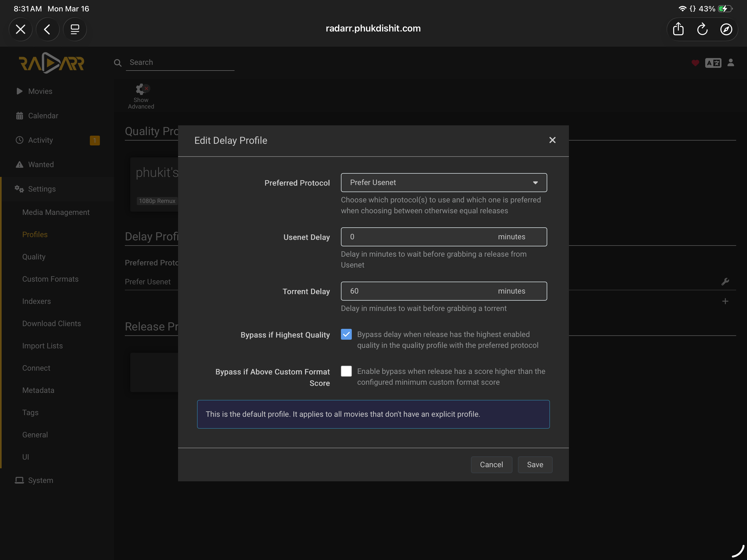Click the Torrent Delay minutes field
Screen dimensions: 747x560
[444, 291]
